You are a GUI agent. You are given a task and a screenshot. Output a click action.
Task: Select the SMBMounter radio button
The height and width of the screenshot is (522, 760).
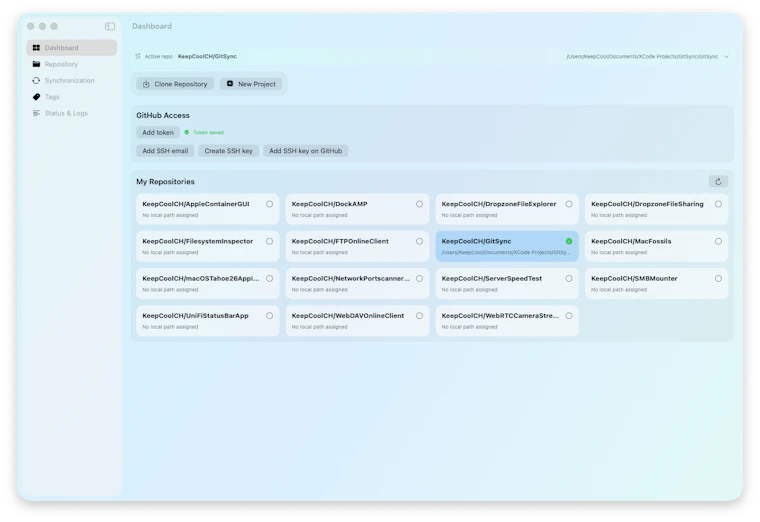[718, 279]
